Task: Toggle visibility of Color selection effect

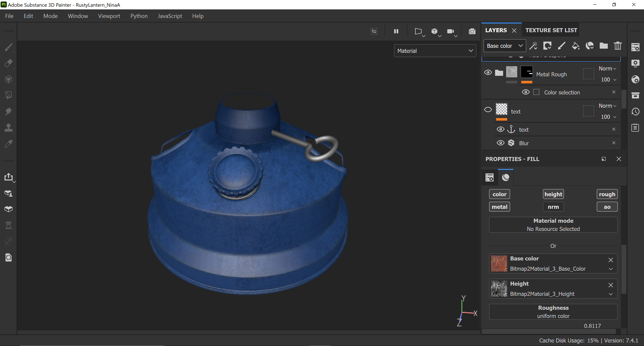Action: [x=525, y=92]
